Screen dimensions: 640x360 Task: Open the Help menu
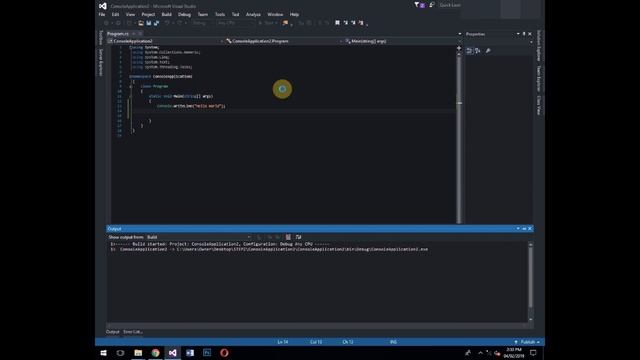click(x=294, y=14)
